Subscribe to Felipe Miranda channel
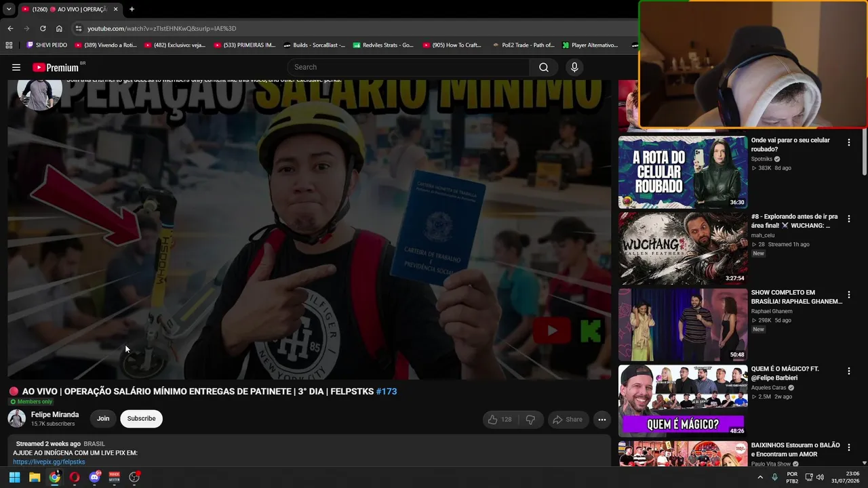The image size is (868, 488). pyautogui.click(x=141, y=419)
